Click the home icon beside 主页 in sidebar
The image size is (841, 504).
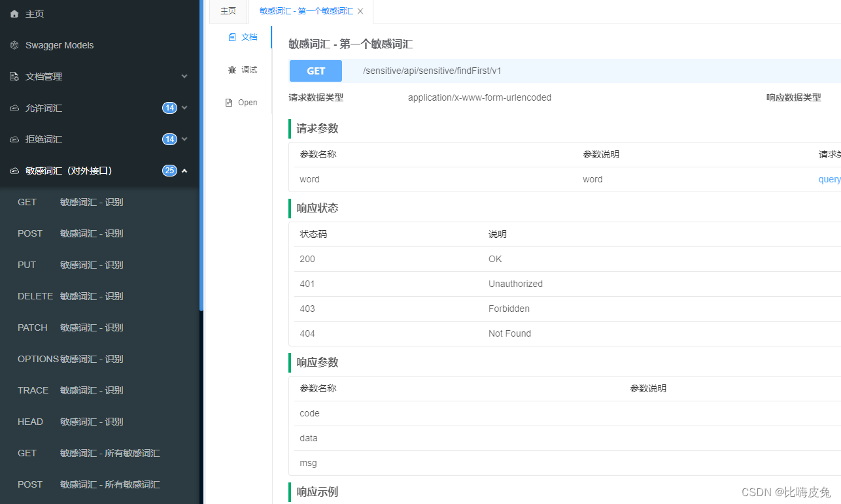14,14
